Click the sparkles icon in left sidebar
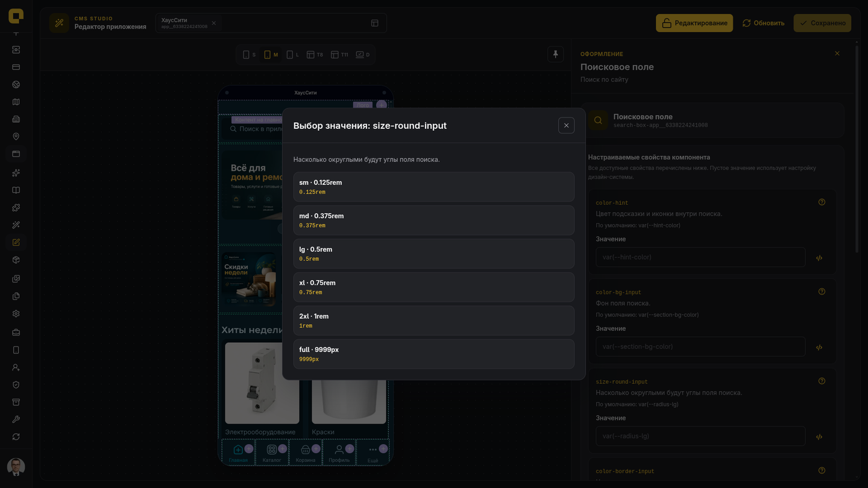 (16, 173)
